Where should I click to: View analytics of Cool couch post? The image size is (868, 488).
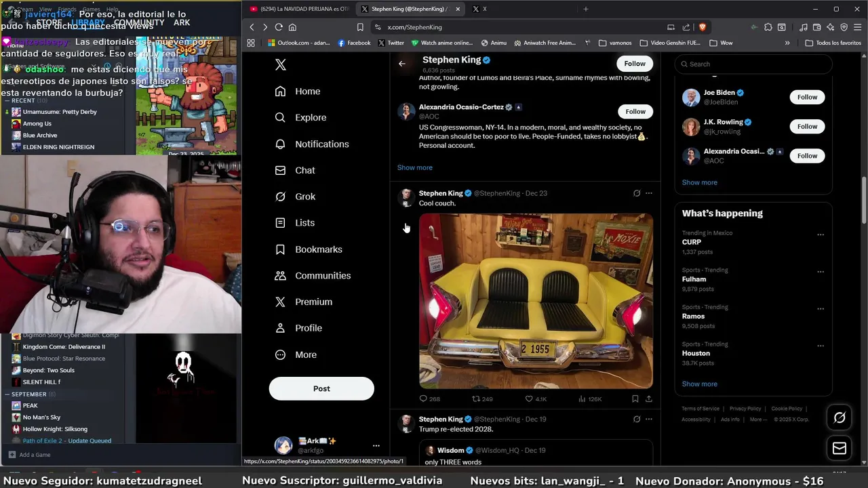pos(590,399)
